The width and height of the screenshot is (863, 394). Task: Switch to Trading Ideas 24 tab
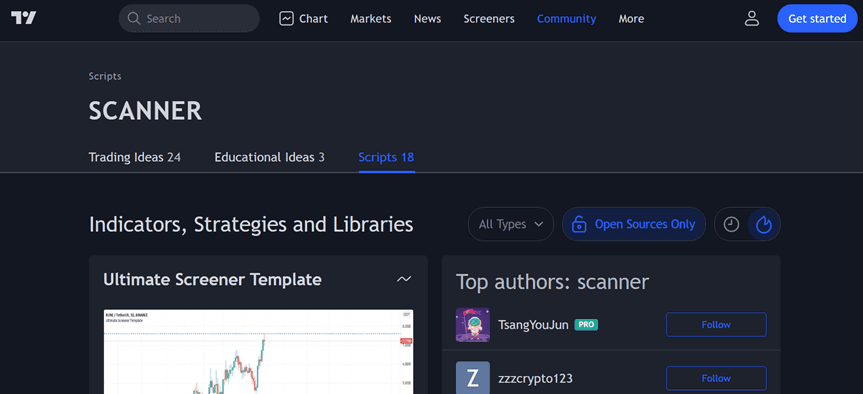point(135,157)
